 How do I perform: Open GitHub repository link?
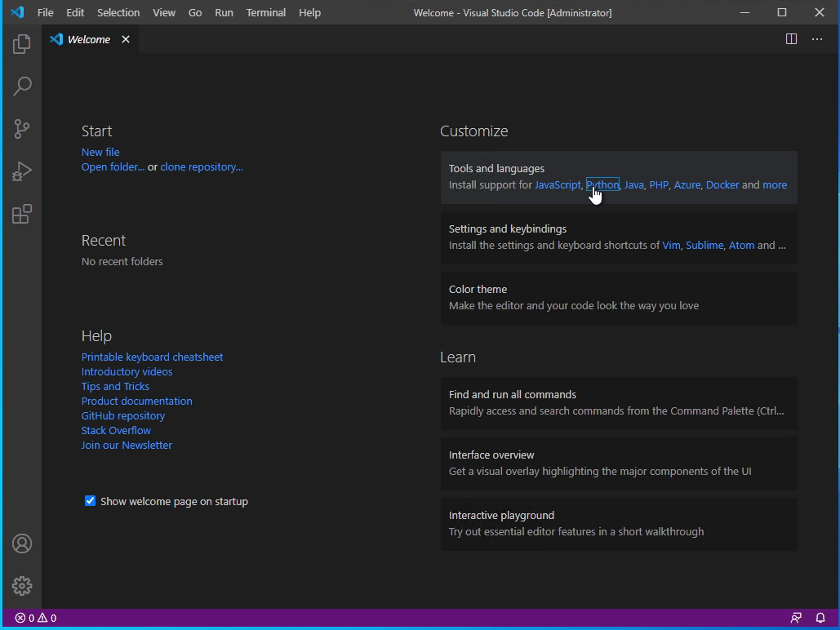[x=123, y=415]
